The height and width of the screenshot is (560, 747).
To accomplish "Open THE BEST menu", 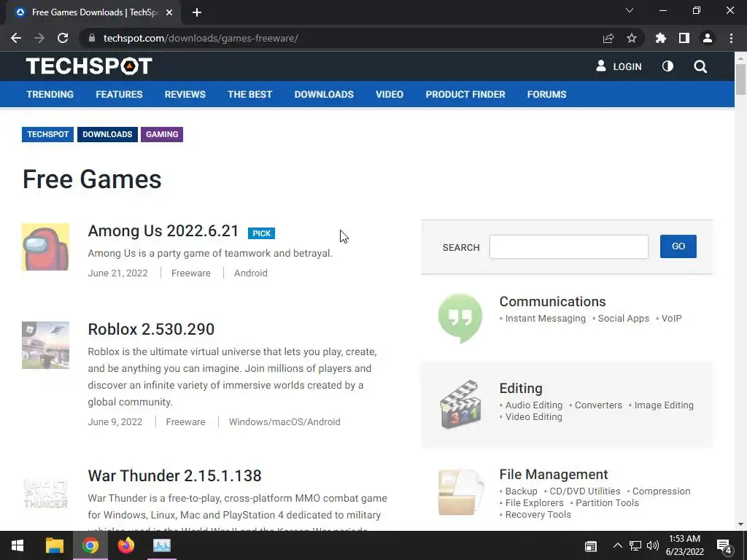I will (250, 94).
